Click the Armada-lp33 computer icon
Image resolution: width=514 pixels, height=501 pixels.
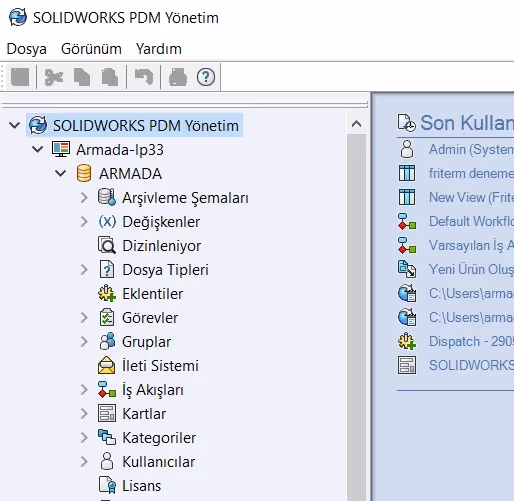(61, 149)
